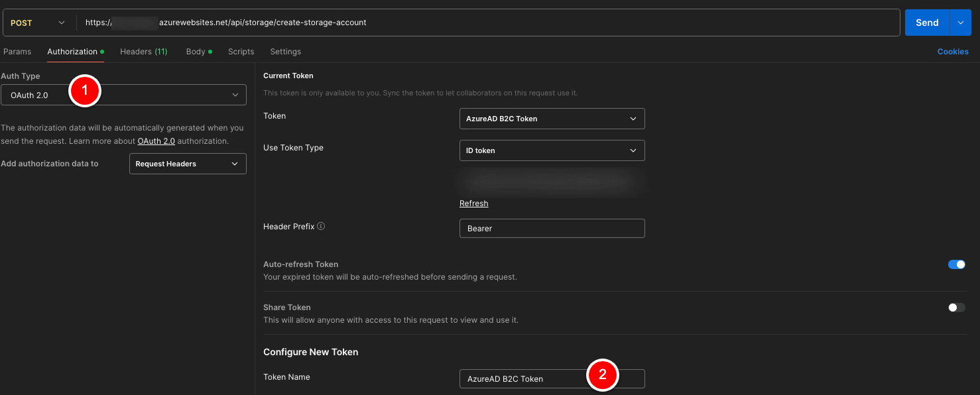This screenshot has width=980, height=395.
Task: Click the Send button
Action: point(927,22)
